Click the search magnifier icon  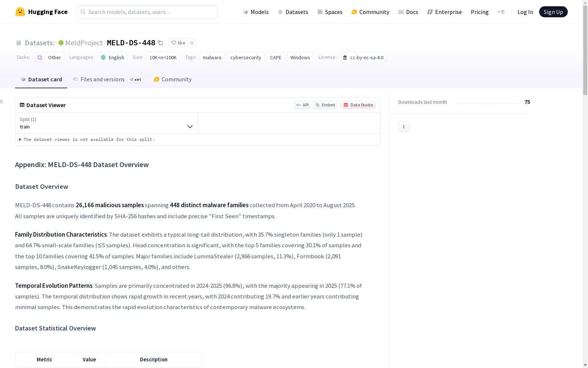83,12
